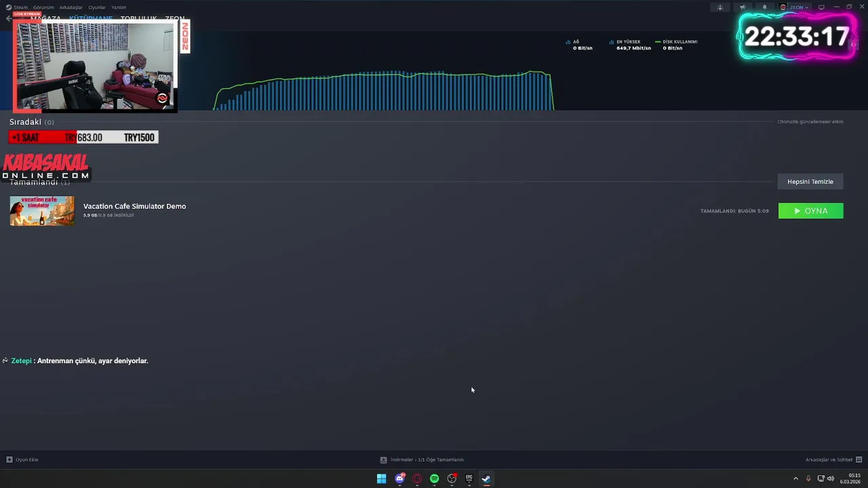Open the Yardım menu
Image resolution: width=868 pixels, height=488 pixels.
119,7
